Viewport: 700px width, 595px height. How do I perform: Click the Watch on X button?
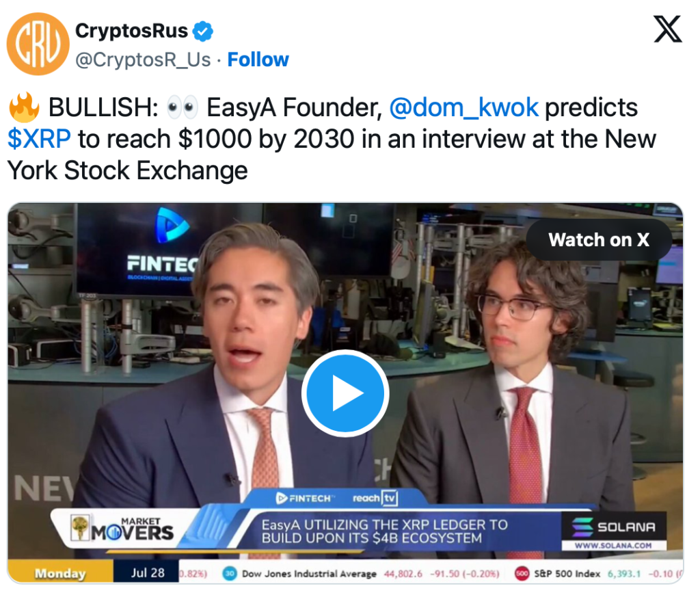click(x=599, y=240)
